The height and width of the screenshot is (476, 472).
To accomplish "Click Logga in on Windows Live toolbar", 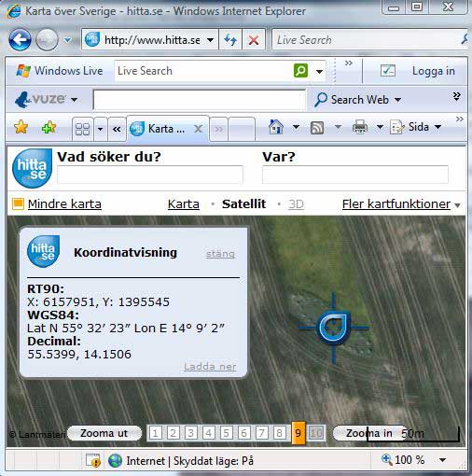I will click(x=434, y=71).
